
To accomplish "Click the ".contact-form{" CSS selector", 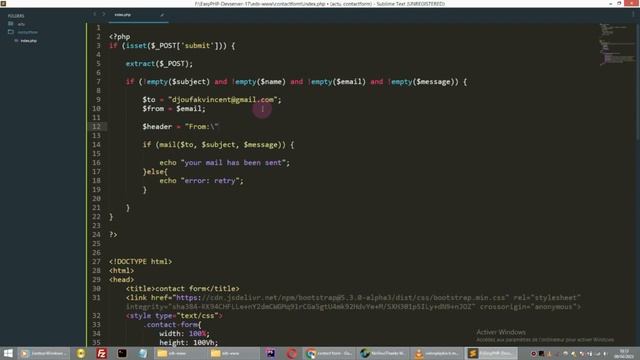I will coord(172,324).
